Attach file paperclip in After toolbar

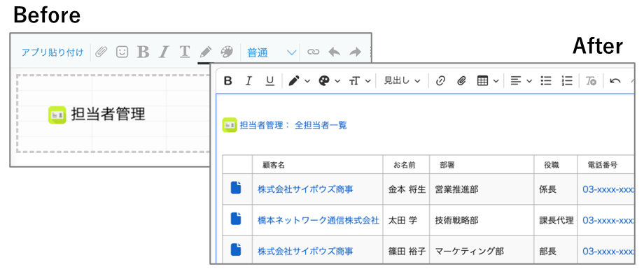(461, 81)
